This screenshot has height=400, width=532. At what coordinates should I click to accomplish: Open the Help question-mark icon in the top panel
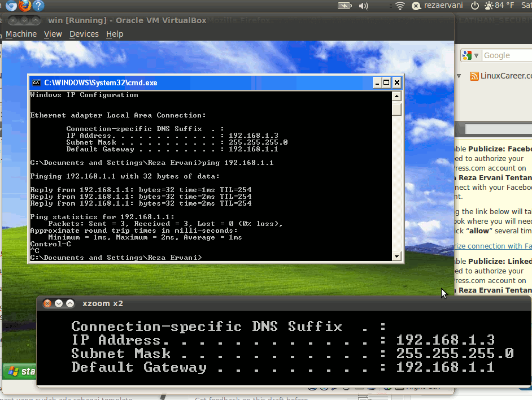click(x=38, y=6)
